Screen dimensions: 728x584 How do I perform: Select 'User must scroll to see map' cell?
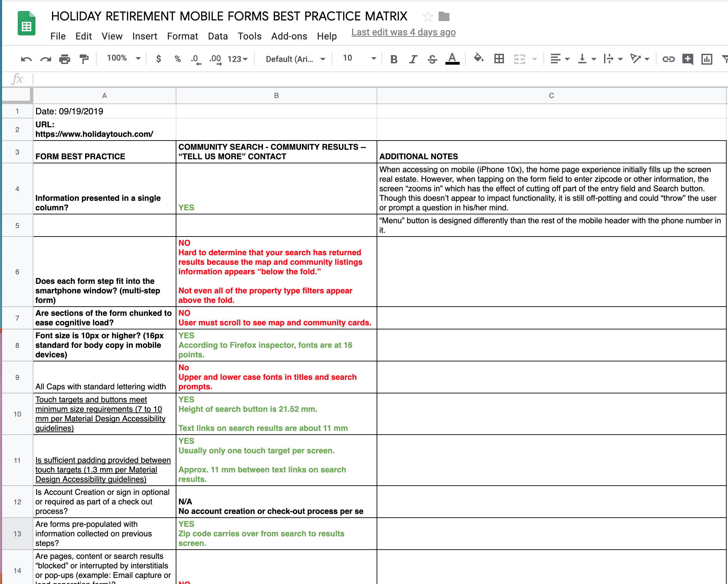[276, 318]
